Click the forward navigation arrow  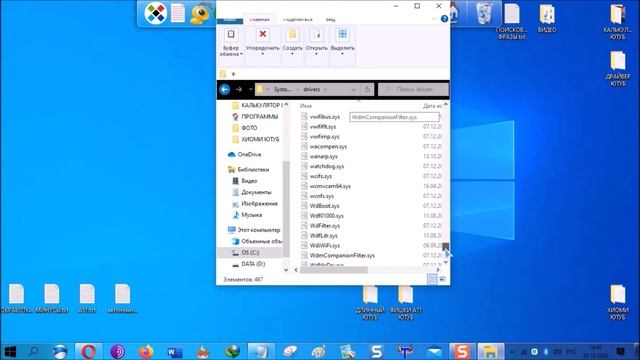pos(239,89)
